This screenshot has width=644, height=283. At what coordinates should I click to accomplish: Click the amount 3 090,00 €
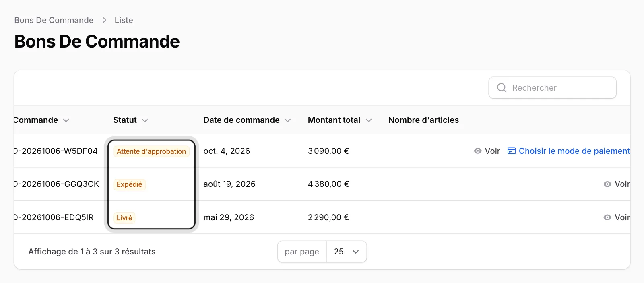click(328, 151)
